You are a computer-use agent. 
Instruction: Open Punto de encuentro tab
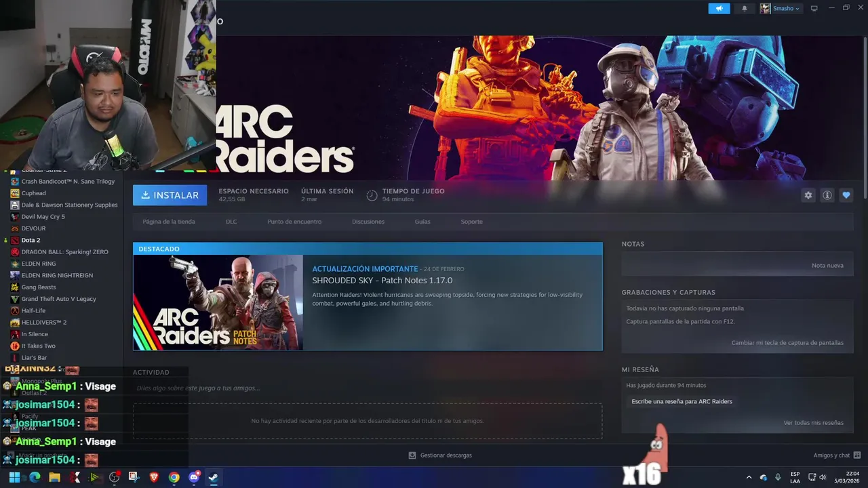coord(294,222)
